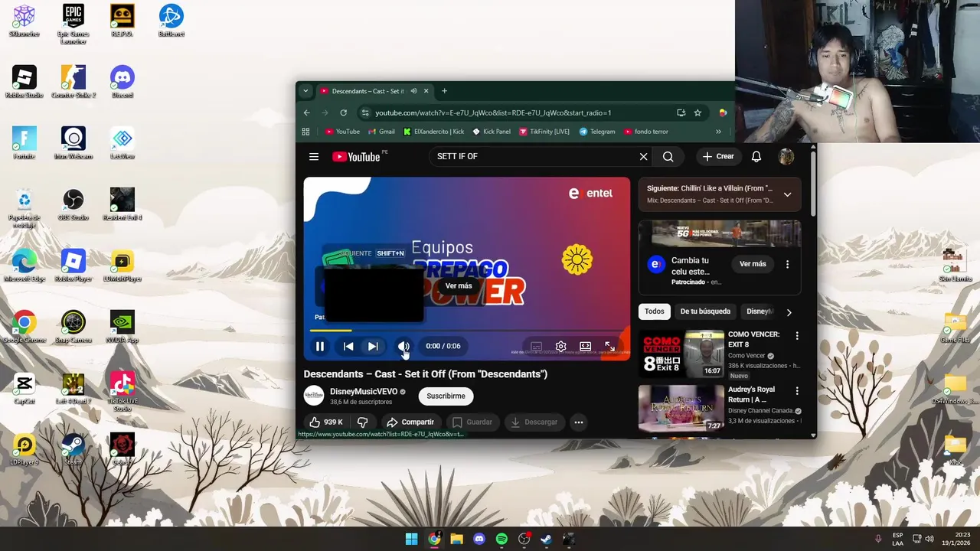The image size is (980, 551).
Task: Open the Kick Panel bookmark
Action: (492, 132)
